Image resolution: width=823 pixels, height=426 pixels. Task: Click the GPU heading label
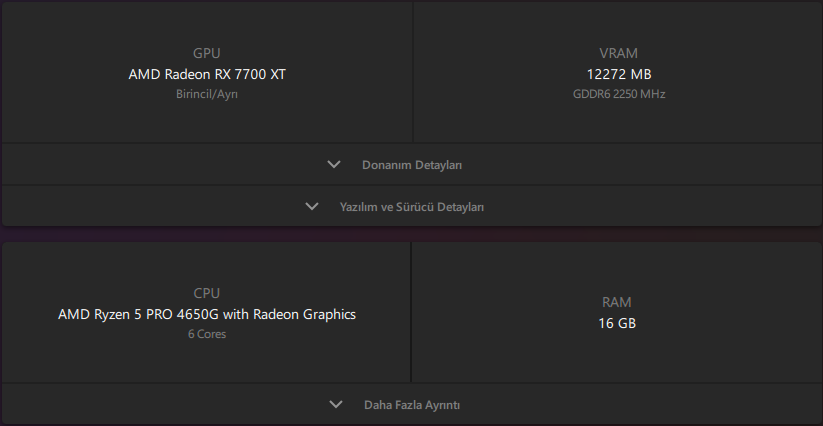point(207,53)
